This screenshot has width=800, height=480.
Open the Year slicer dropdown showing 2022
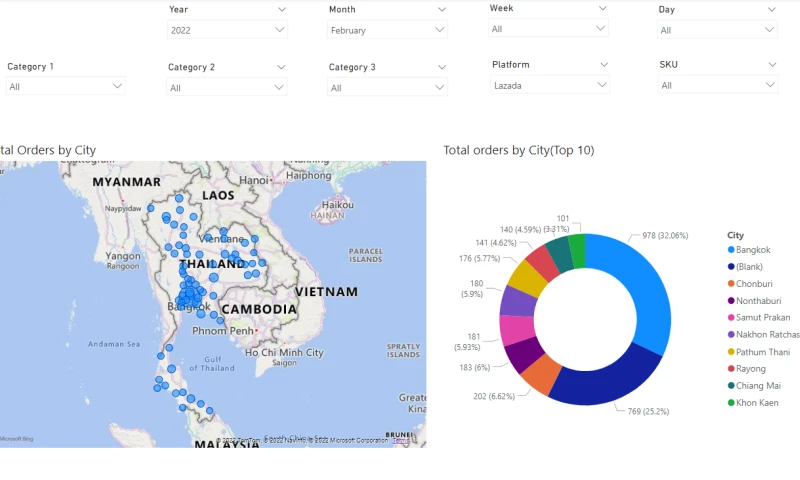(x=227, y=30)
